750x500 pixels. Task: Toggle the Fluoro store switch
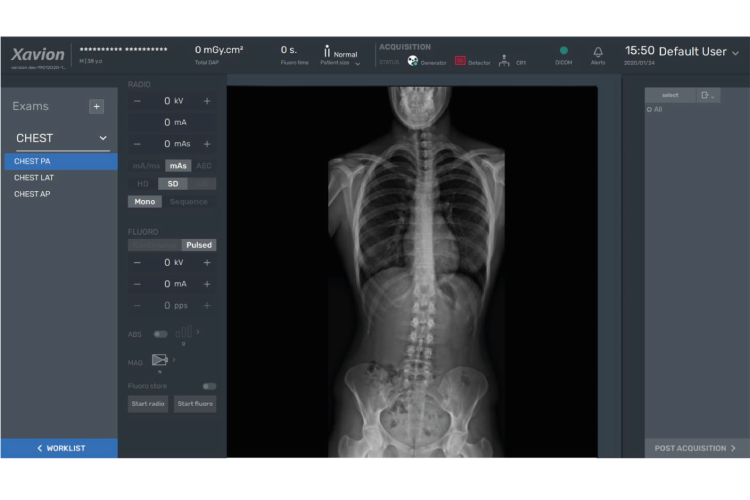[x=209, y=386]
